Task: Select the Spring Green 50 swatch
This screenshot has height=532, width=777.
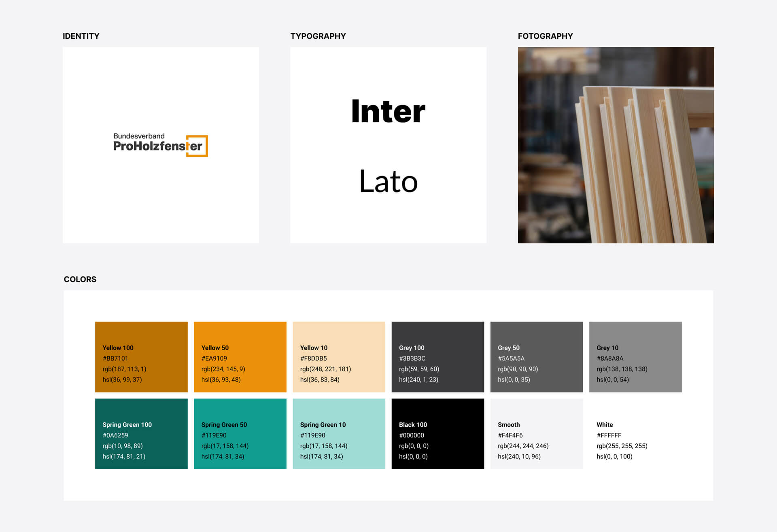Action: click(x=240, y=433)
